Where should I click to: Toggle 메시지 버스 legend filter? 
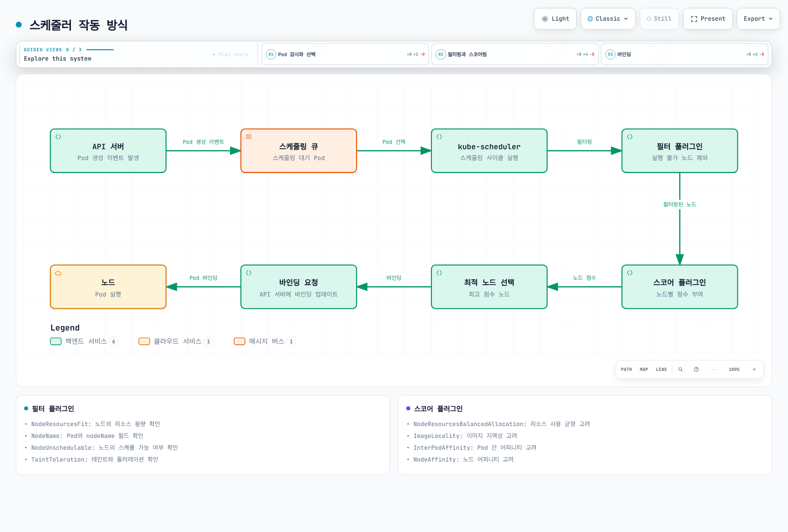click(265, 341)
